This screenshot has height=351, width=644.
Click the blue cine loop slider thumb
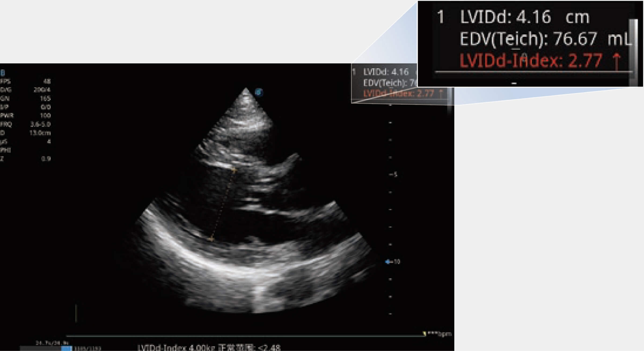pyautogui.click(x=66, y=348)
